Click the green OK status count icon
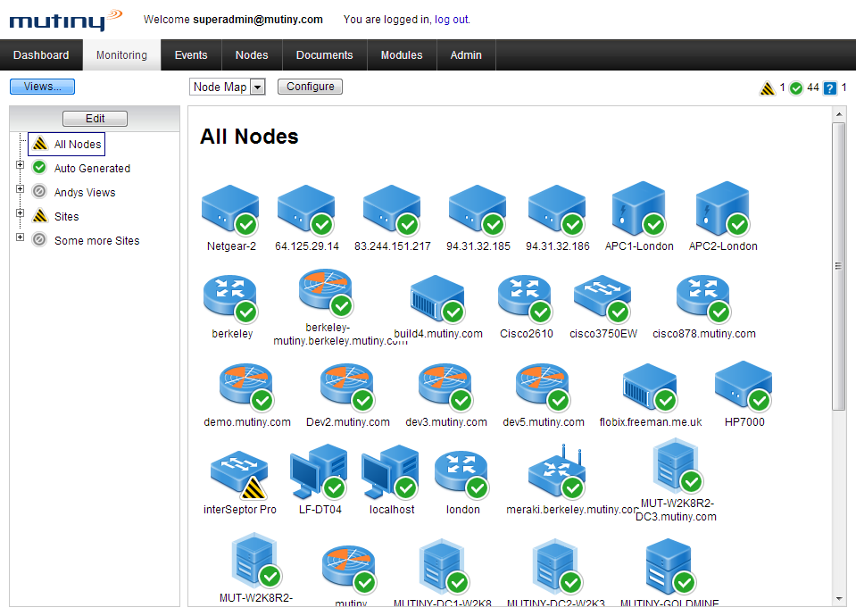Viewport: 856px width, 616px height. tap(796, 87)
